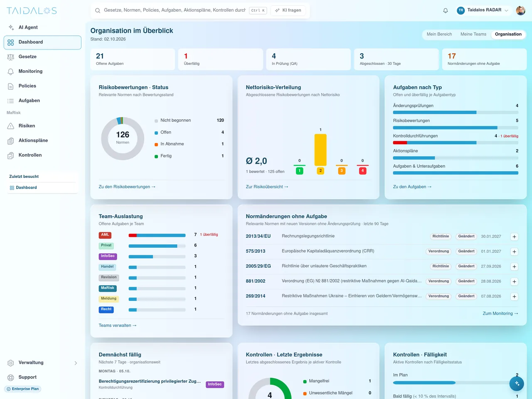Follow the Zur Risikoübersicht link
The width and height of the screenshot is (532, 399).
coord(267,187)
